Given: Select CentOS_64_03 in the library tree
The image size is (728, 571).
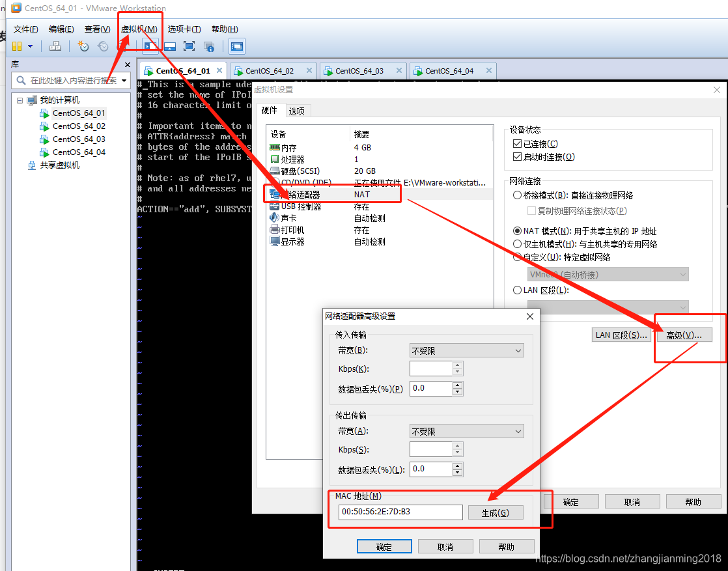Looking at the screenshot, I should click(79, 139).
